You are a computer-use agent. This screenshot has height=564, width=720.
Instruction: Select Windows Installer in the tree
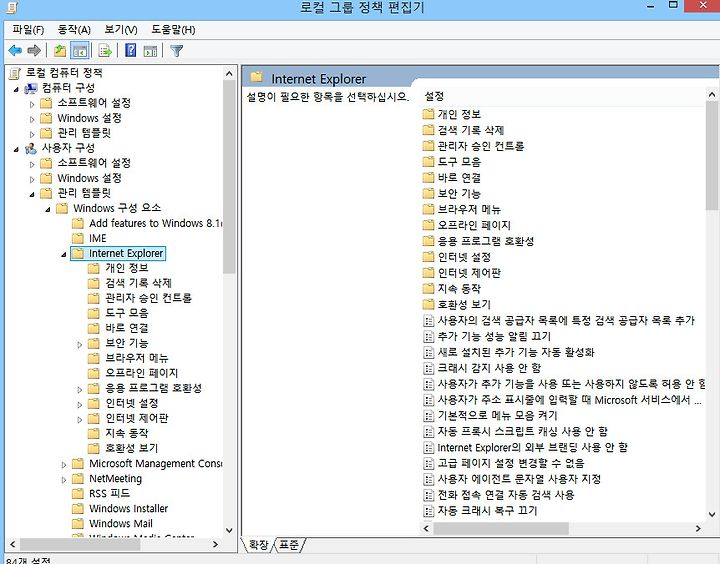[129, 508]
